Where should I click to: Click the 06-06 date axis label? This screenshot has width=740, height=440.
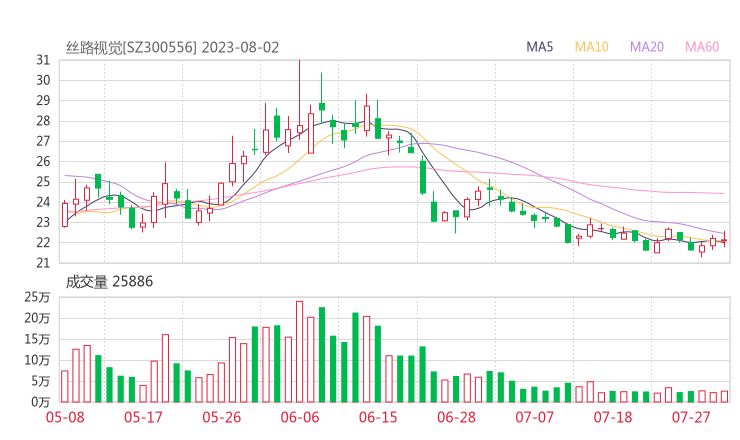(300, 417)
